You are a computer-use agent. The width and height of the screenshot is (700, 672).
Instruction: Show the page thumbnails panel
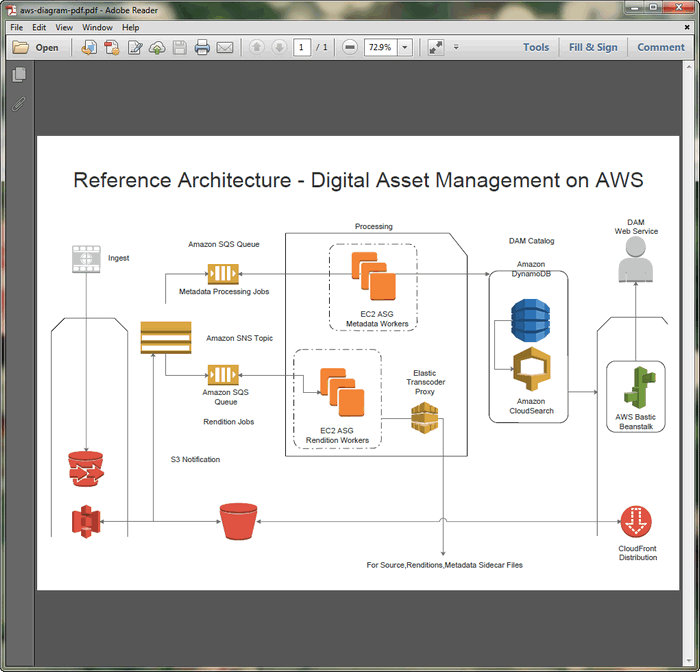pyautogui.click(x=18, y=75)
